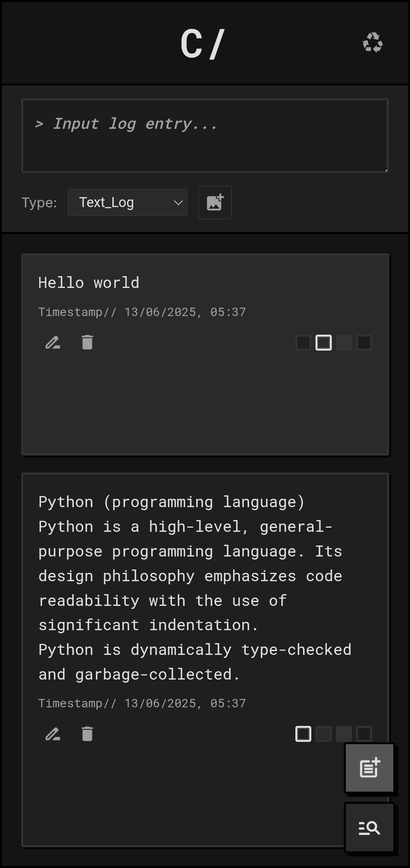This screenshot has width=410, height=868.
Task: Click the C/ app title
Action: click(x=203, y=44)
